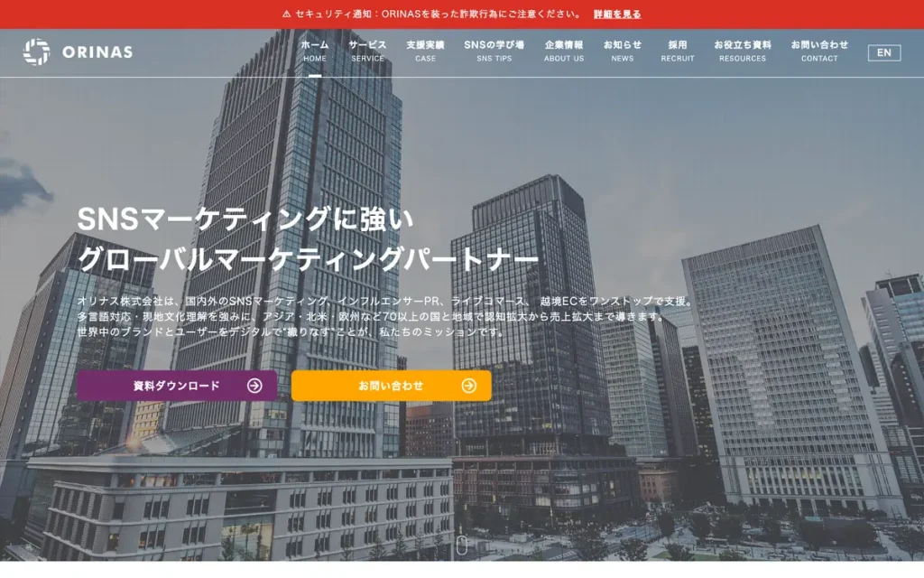Click the scroll-down mouse indicator icon
924x578 pixels.
coord(462,545)
